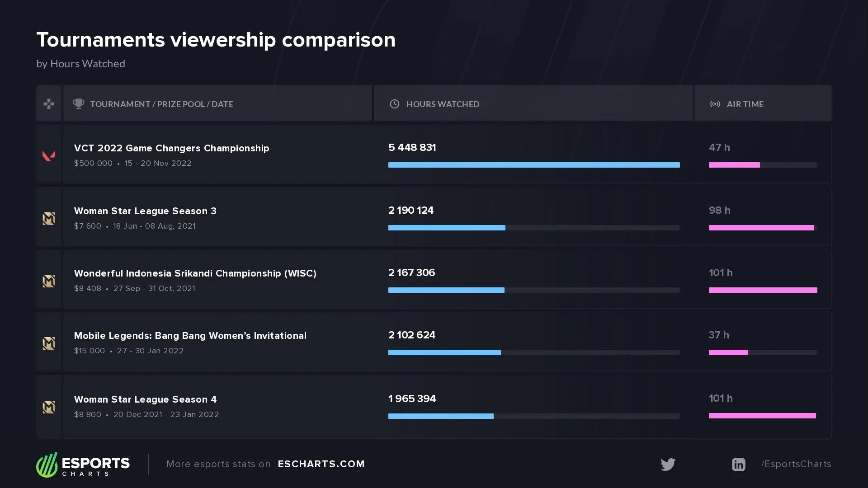Screen dimensions: 868x488
Task: Click the Valorant icon in the VCT row
Action: click(49, 156)
